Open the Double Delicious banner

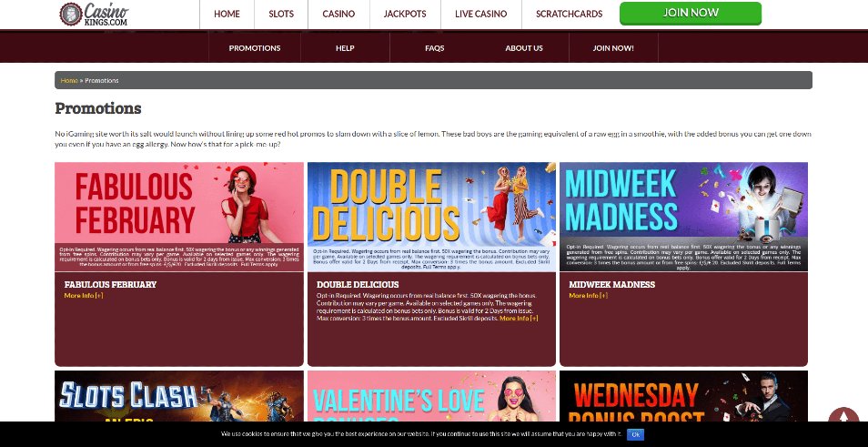coord(432,217)
